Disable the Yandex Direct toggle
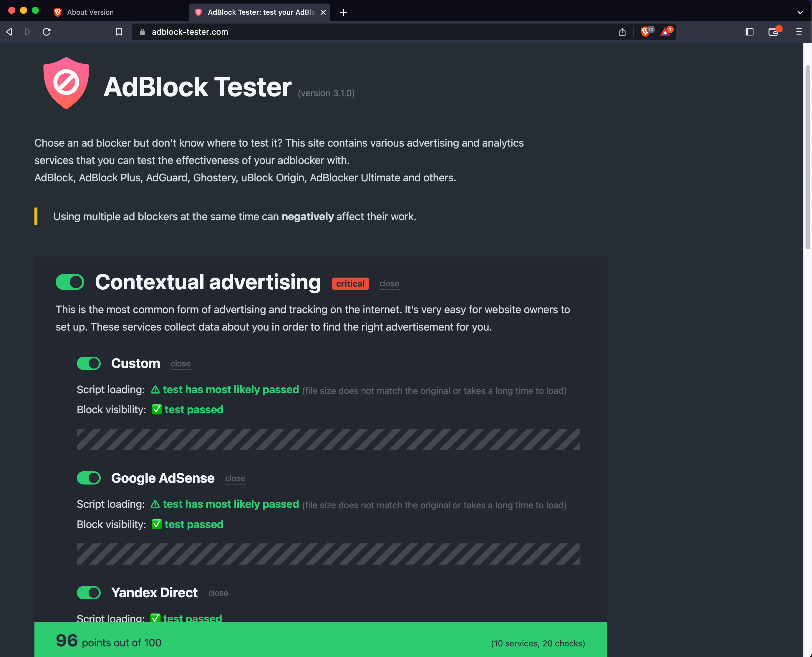Image resolution: width=812 pixels, height=657 pixels. 89,593
